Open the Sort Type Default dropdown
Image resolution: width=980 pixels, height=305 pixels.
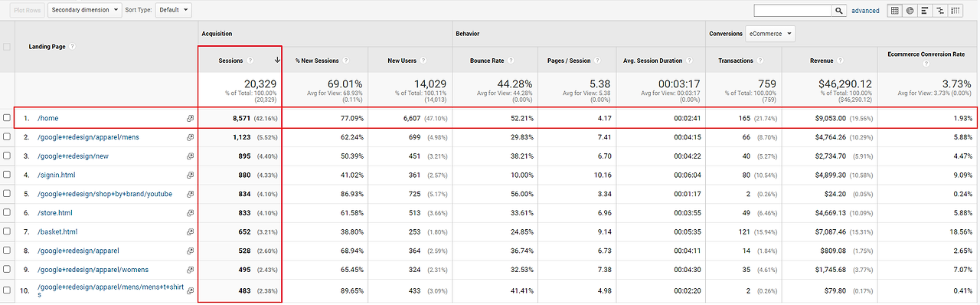[x=173, y=11]
